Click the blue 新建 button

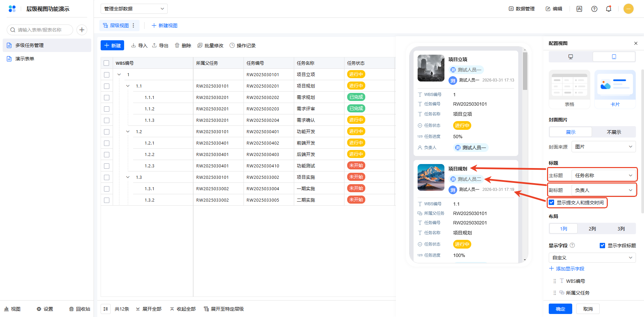point(112,46)
